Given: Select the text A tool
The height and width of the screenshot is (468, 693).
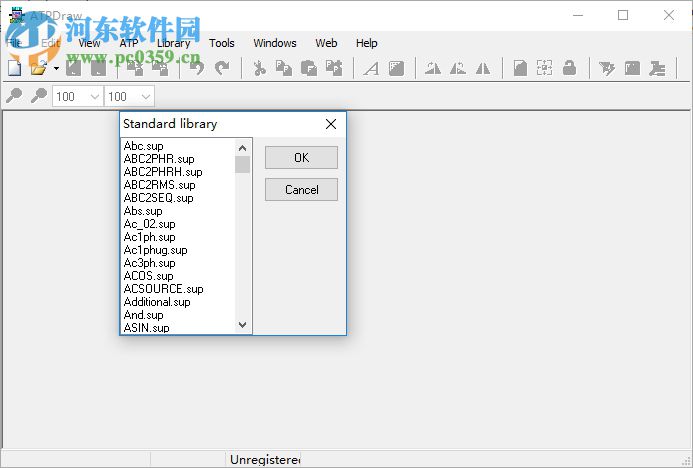Looking at the screenshot, I should tap(371, 68).
